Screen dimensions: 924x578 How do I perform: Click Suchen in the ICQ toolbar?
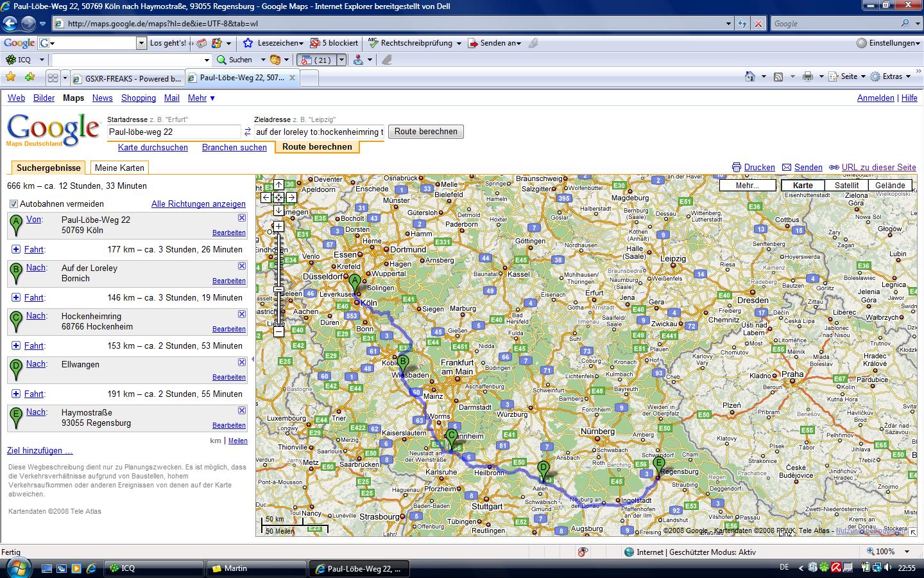pyautogui.click(x=235, y=60)
